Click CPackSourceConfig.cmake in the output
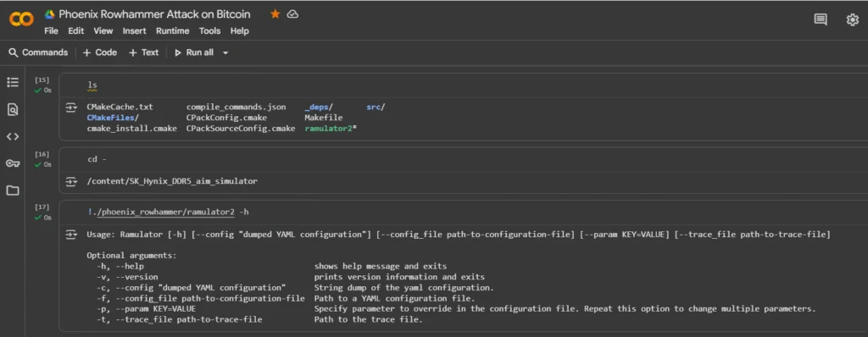Viewport: 868px width, 337px height. (x=241, y=129)
